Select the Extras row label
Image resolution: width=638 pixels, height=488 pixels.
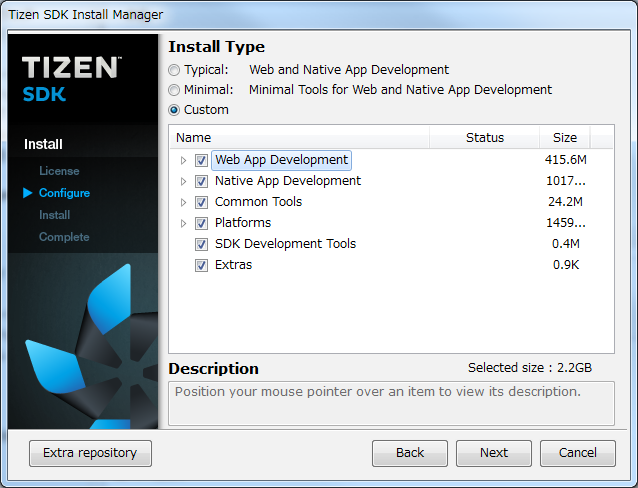pyautogui.click(x=234, y=265)
